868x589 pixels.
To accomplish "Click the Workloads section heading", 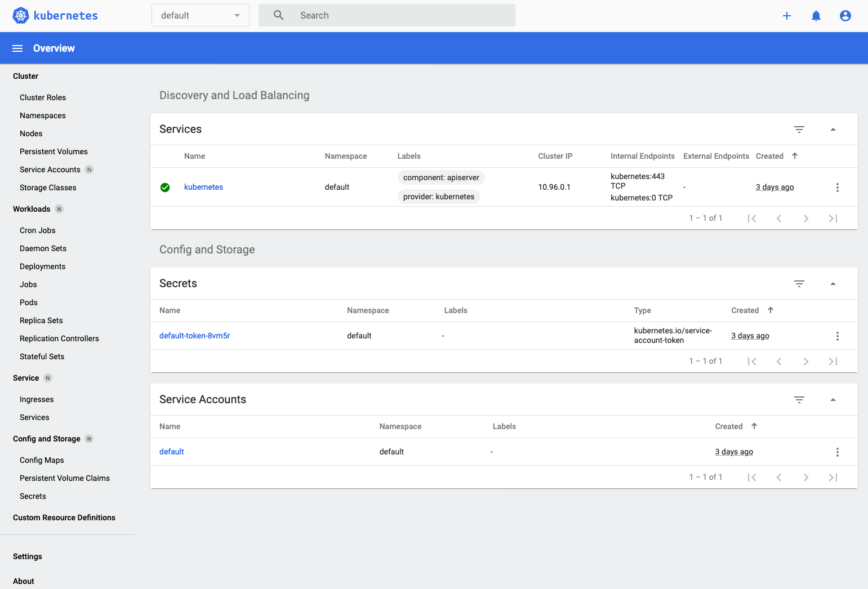I will point(32,209).
